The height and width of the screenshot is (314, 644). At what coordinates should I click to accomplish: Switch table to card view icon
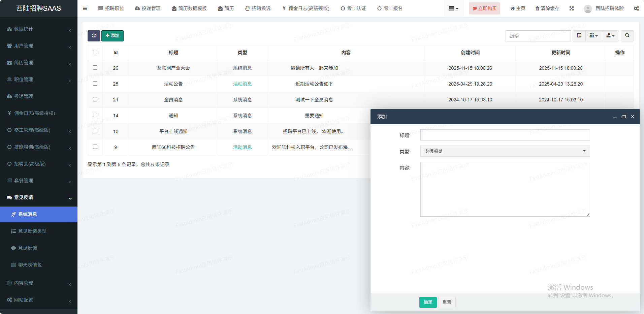click(579, 36)
